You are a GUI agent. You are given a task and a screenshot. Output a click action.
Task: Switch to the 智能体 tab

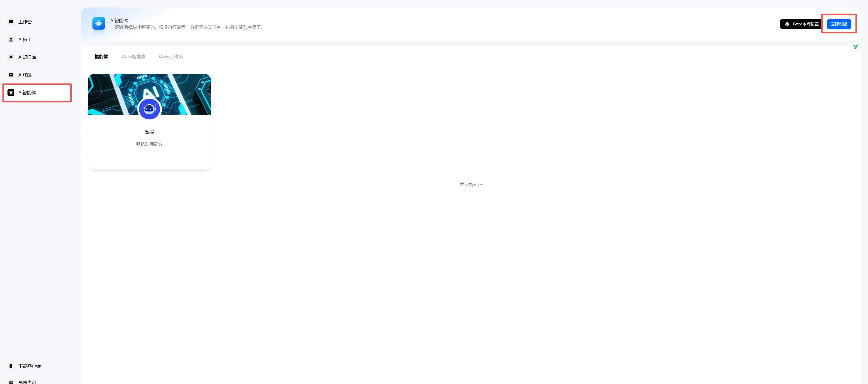point(101,57)
